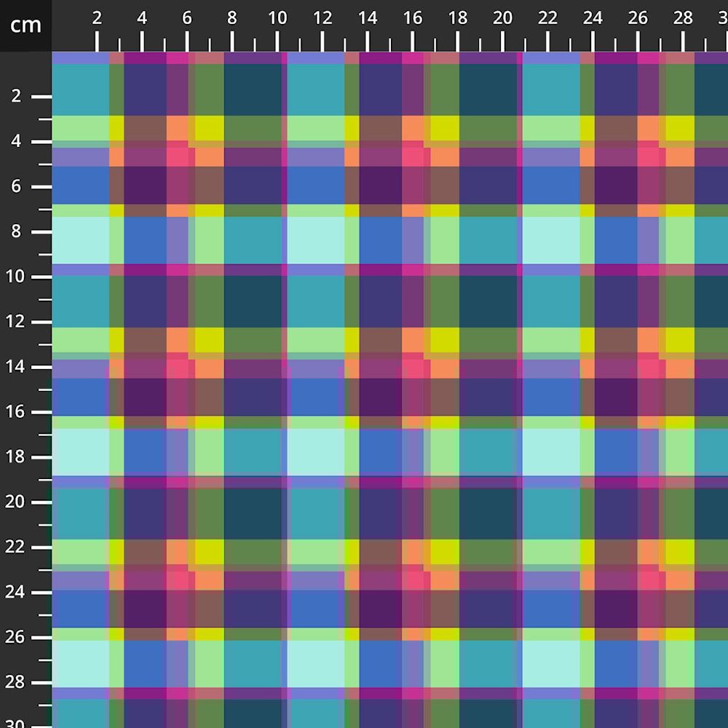Click the 6 mark on the top ruler
Screen dimensions: 728x728
(x=187, y=19)
